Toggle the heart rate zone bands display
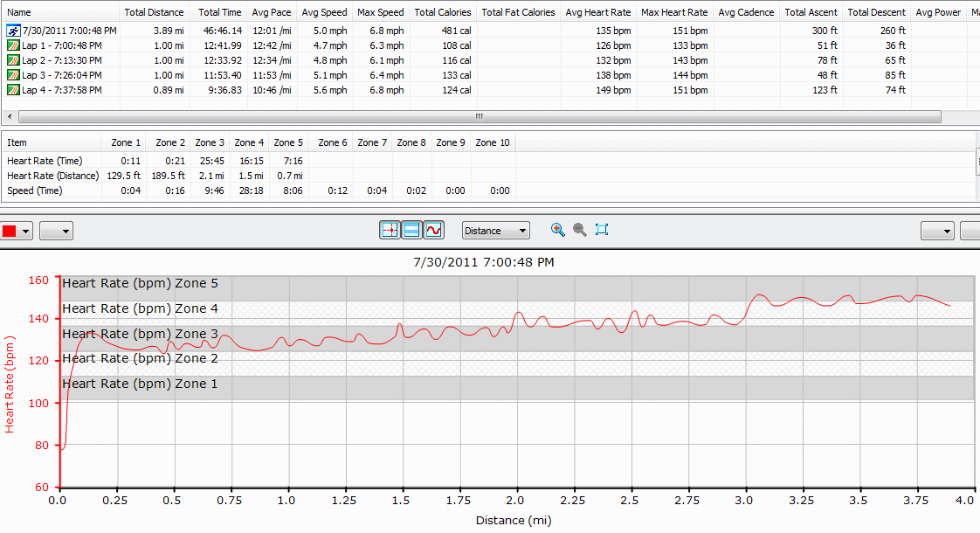The height and width of the screenshot is (533, 980). (x=412, y=230)
